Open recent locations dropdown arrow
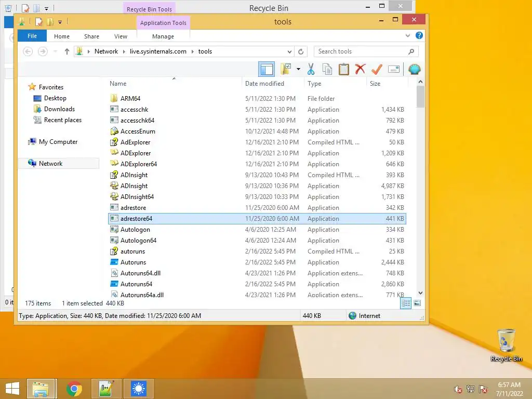The width and height of the screenshot is (532, 399). tap(55, 51)
